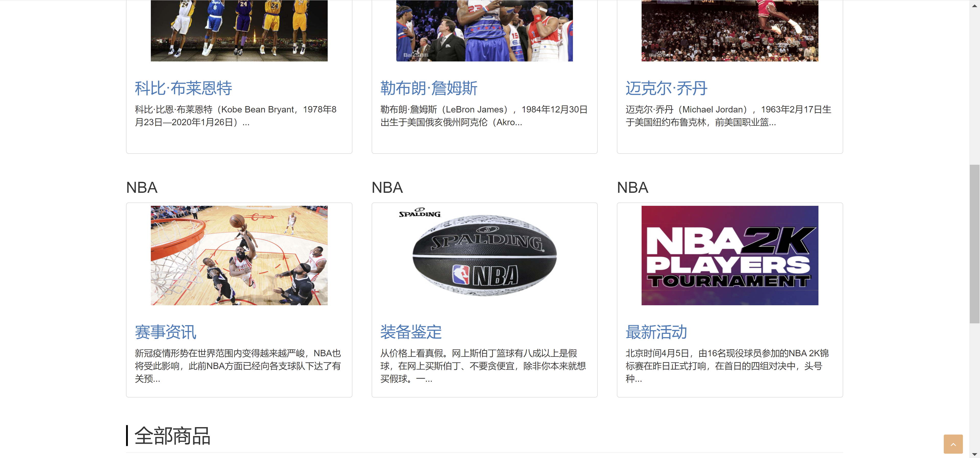Click the scrollbar down arrow
The image size is (980, 458).
974,454
